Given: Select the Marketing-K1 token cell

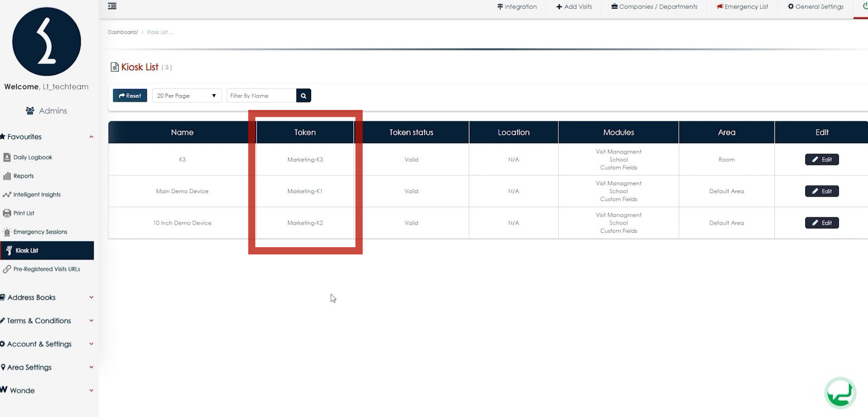Looking at the screenshot, I should 305,191.
